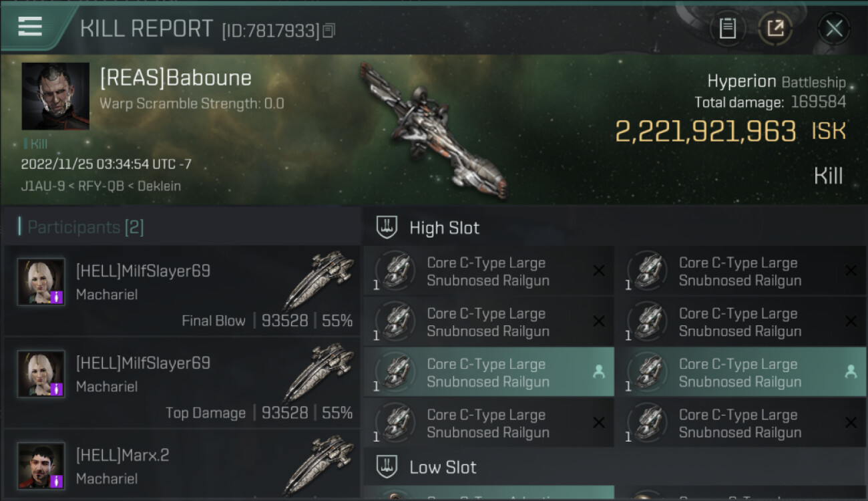The height and width of the screenshot is (501, 868).
Task: Share the kill report externally
Action: point(775,29)
